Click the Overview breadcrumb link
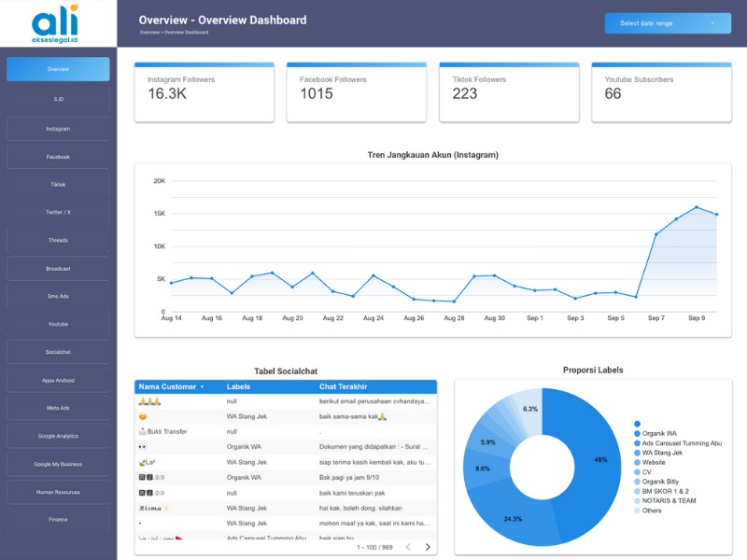The image size is (747, 560). point(148,33)
